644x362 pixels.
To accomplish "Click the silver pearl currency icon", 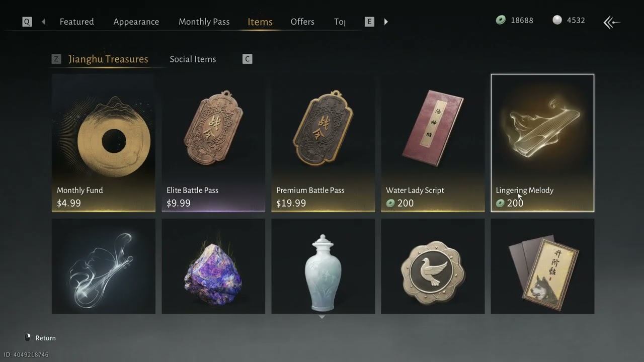I will [x=557, y=20].
